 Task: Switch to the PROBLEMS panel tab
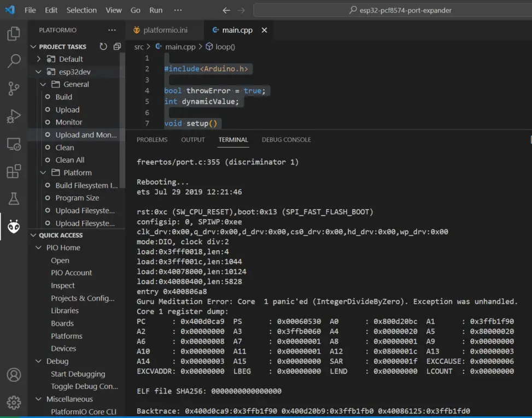[152, 140]
